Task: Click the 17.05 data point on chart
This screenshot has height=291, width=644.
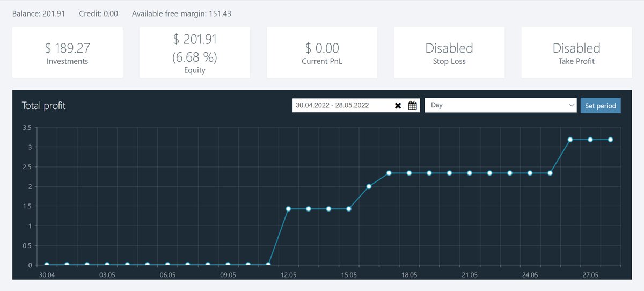Action: click(x=389, y=173)
